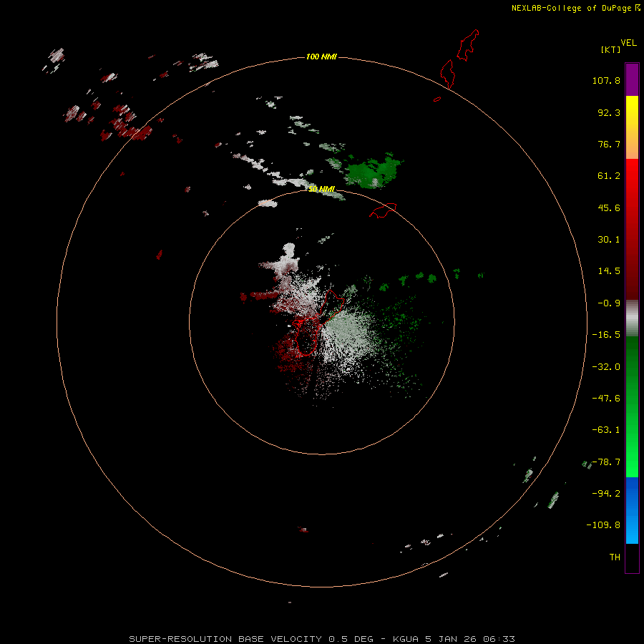
Task: Click the -109.8 legend value
Action: click(x=603, y=525)
